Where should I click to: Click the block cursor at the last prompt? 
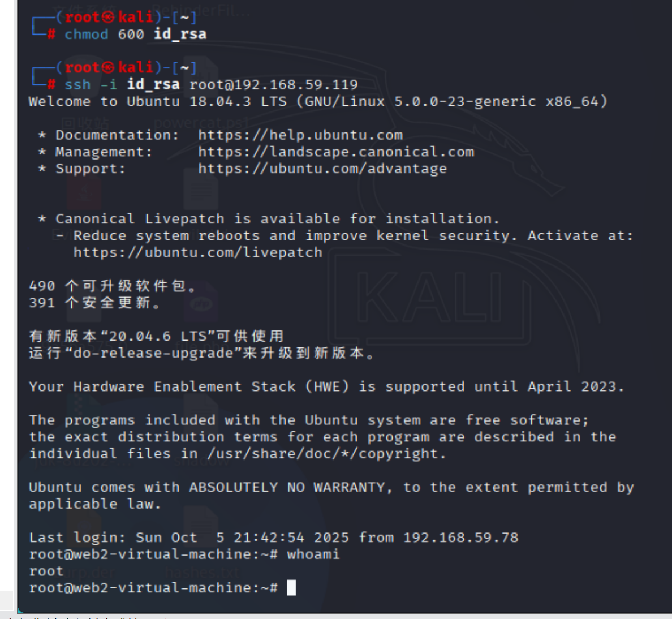point(291,588)
